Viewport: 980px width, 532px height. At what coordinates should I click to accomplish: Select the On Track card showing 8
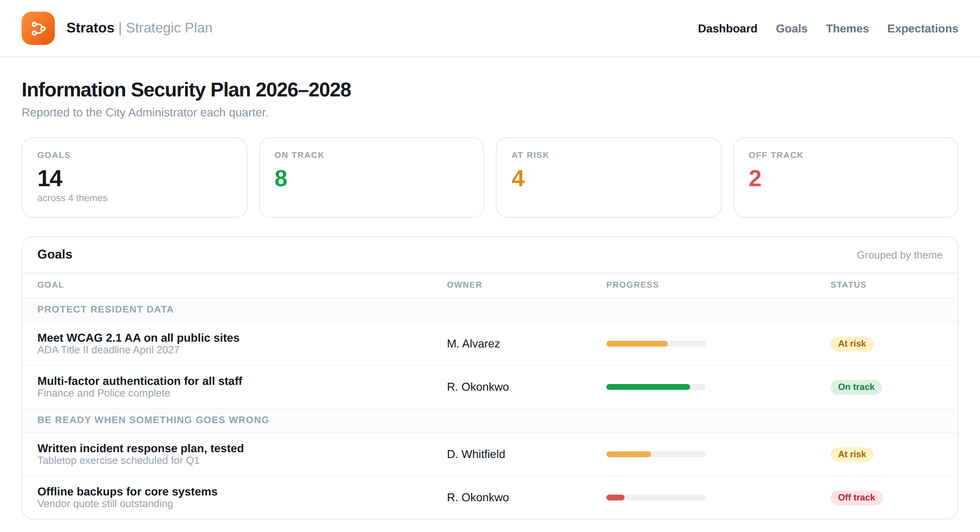coord(372,177)
